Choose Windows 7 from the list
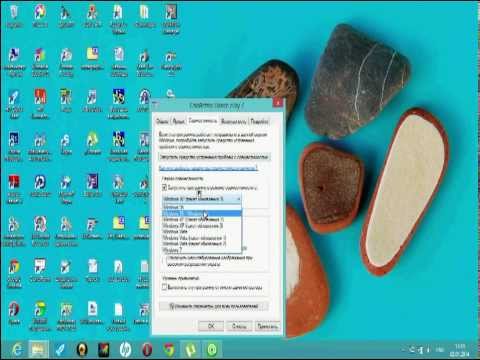This screenshot has height=360, width=480. [202, 249]
